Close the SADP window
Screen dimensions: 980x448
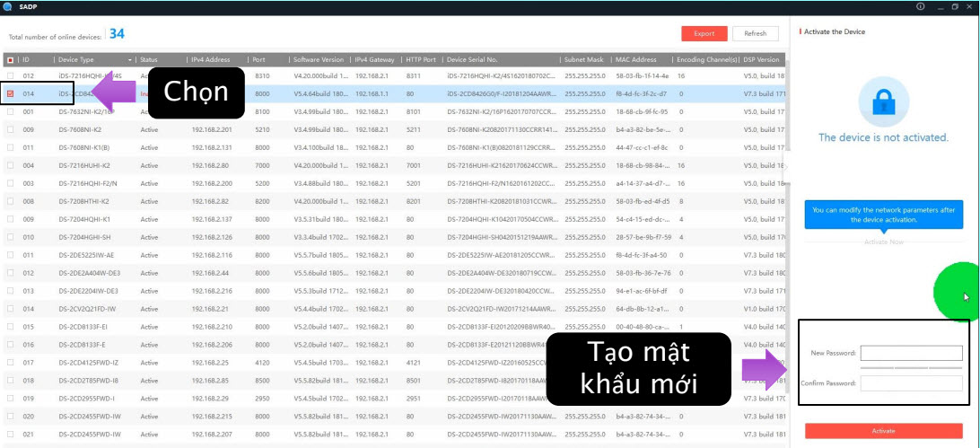pos(969,6)
